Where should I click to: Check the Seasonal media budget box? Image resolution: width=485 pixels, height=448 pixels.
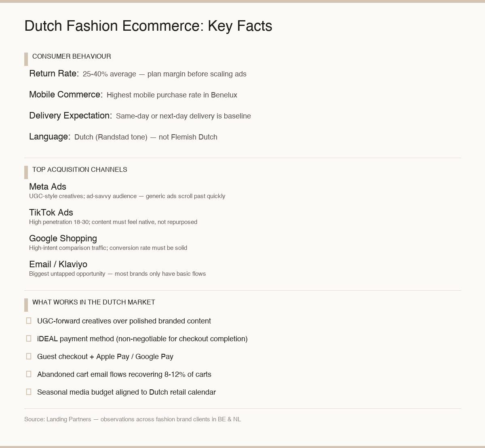[x=29, y=392]
